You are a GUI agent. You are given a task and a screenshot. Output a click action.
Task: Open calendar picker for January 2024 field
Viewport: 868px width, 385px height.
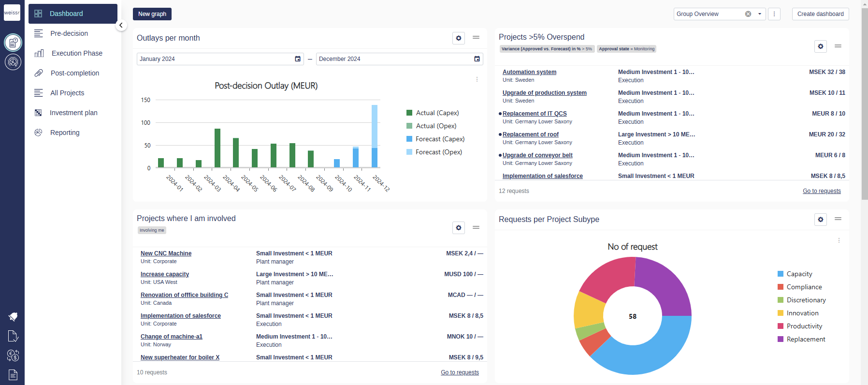298,59
